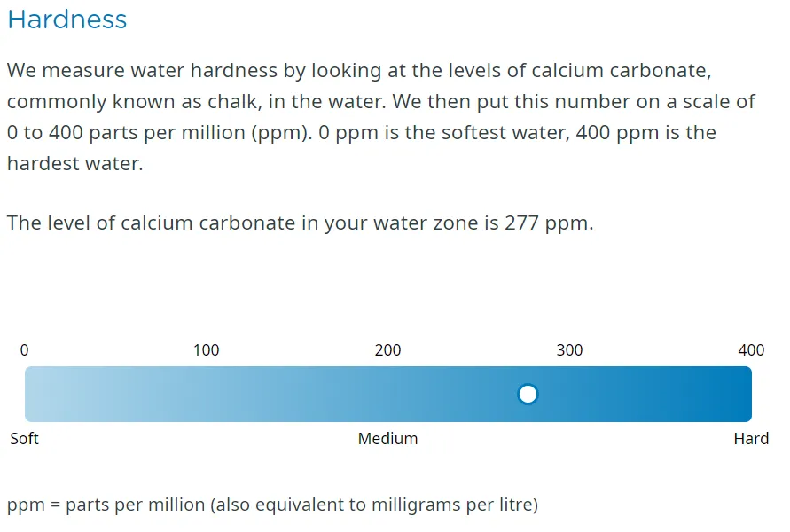790x532 pixels.
Task: Click the "200" scale tick label
Action: coord(387,350)
